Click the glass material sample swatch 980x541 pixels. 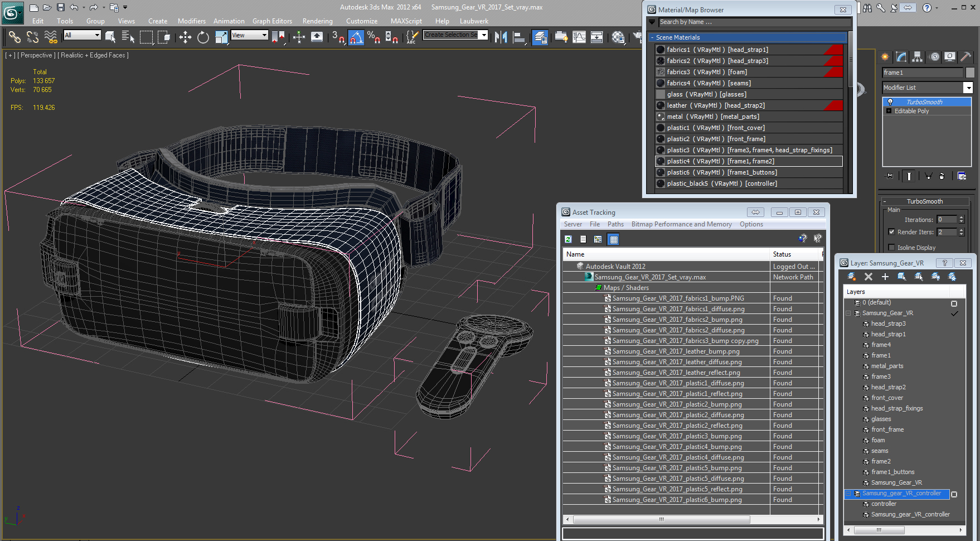pos(661,94)
